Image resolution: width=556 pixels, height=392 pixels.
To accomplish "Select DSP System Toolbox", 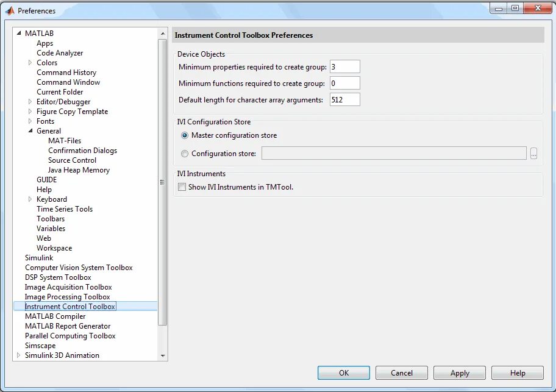I will 58,277.
